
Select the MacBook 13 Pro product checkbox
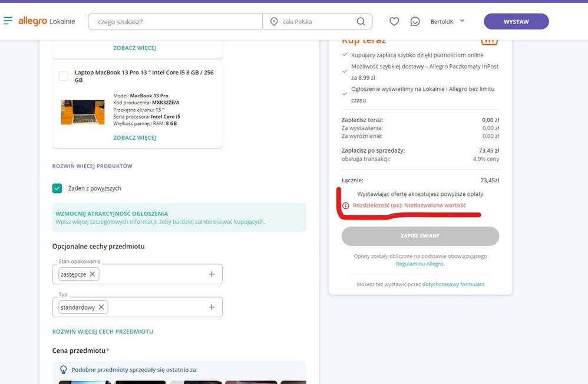tap(64, 76)
